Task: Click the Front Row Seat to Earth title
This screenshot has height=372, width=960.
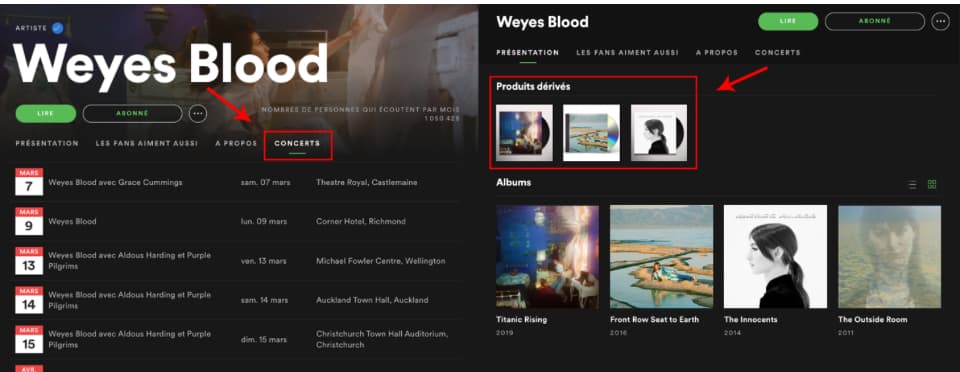Action: [x=654, y=319]
